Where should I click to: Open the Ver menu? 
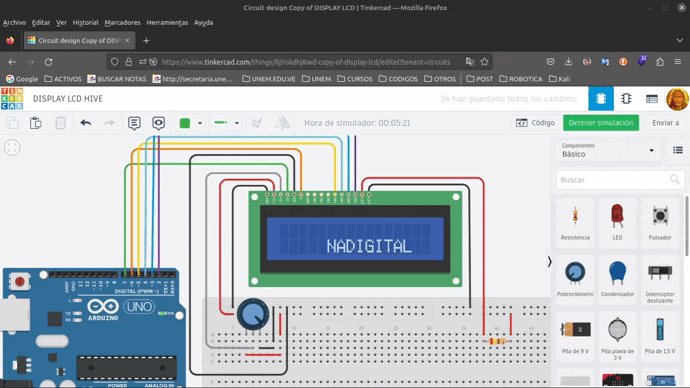click(x=61, y=22)
